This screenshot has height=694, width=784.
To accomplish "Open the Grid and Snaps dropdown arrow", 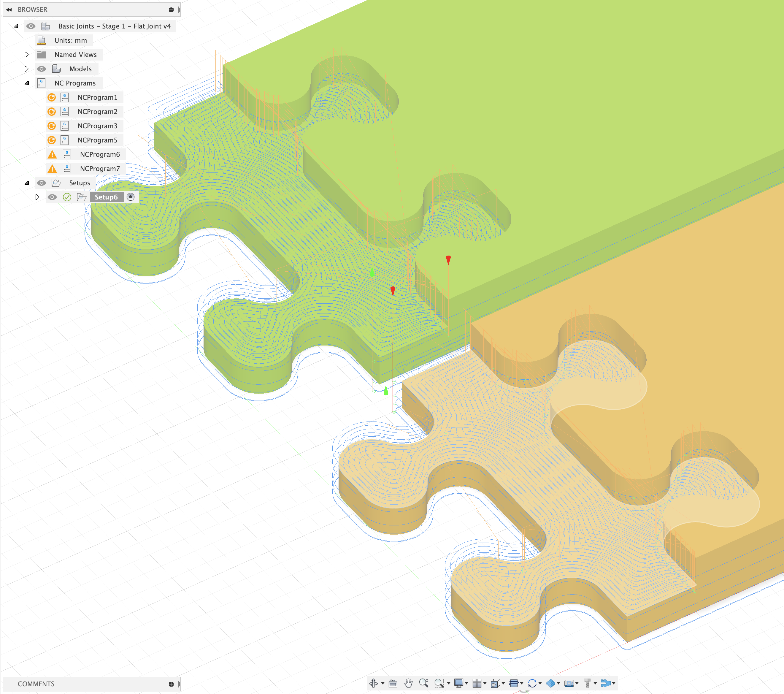I will [485, 683].
